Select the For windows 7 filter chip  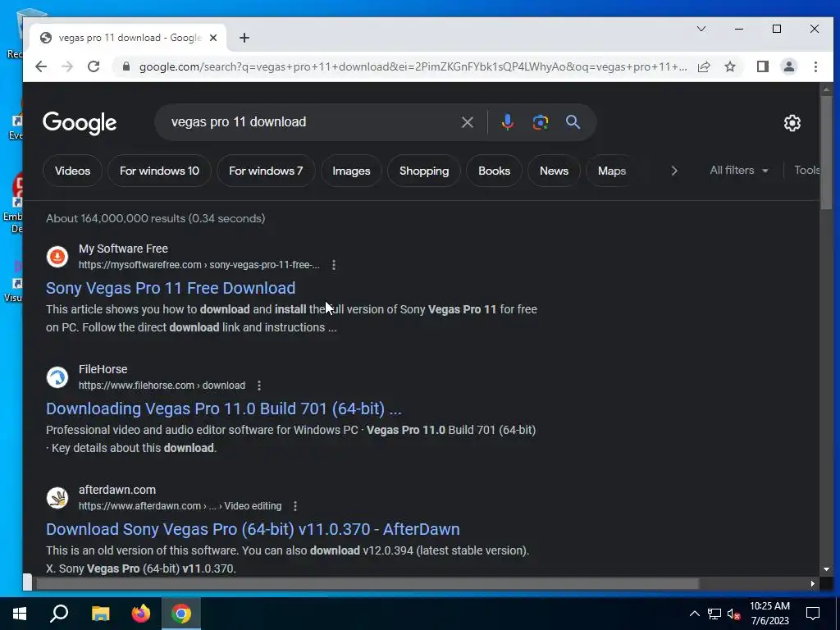click(266, 171)
